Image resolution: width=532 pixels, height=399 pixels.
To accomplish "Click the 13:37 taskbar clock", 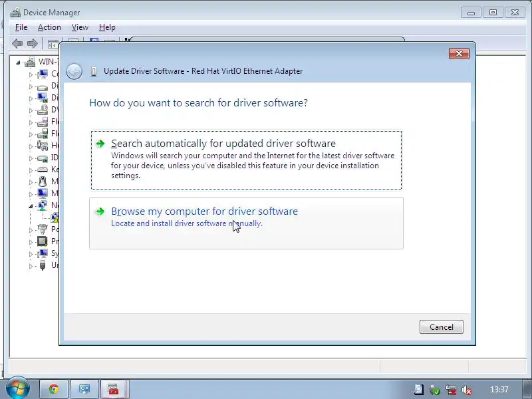I will (499, 390).
